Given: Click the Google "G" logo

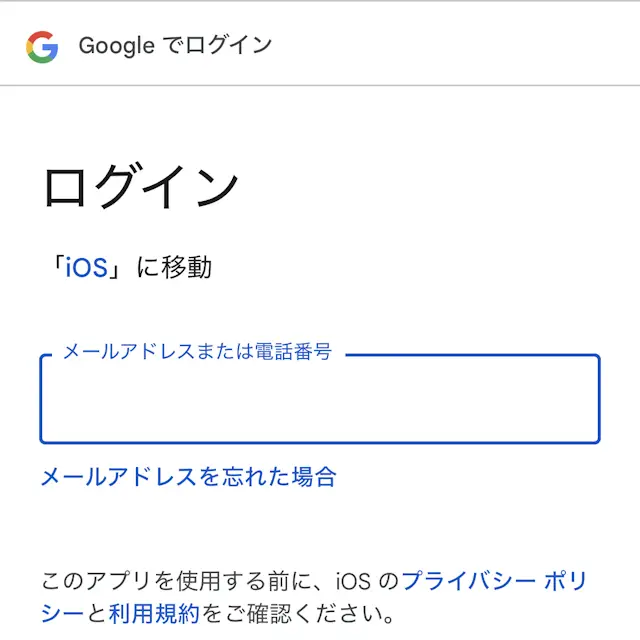Looking at the screenshot, I should 42,46.
